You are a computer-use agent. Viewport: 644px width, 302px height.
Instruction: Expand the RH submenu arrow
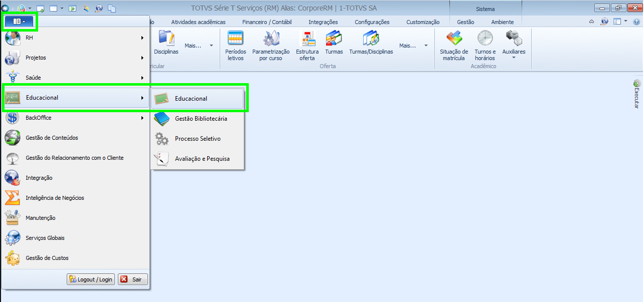point(142,38)
